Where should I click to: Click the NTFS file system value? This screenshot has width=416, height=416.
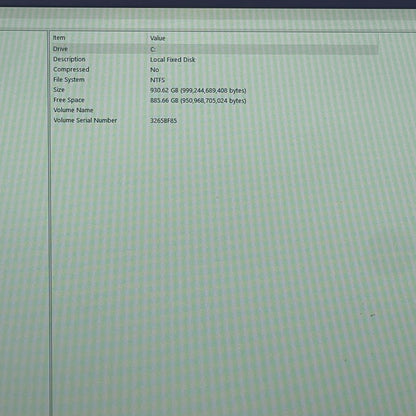click(x=157, y=80)
